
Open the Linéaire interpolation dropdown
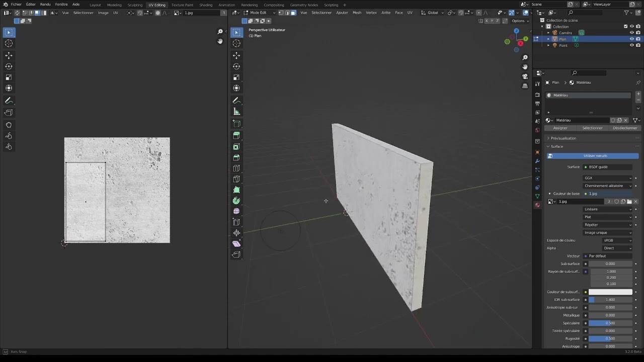608,209
